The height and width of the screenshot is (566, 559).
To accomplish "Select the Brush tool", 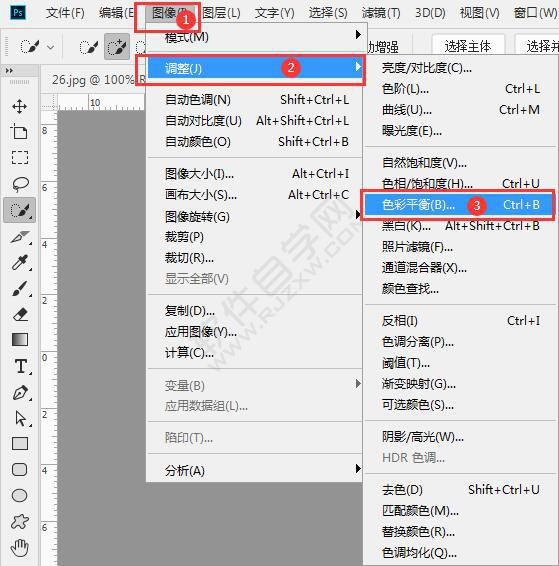I will [20, 289].
